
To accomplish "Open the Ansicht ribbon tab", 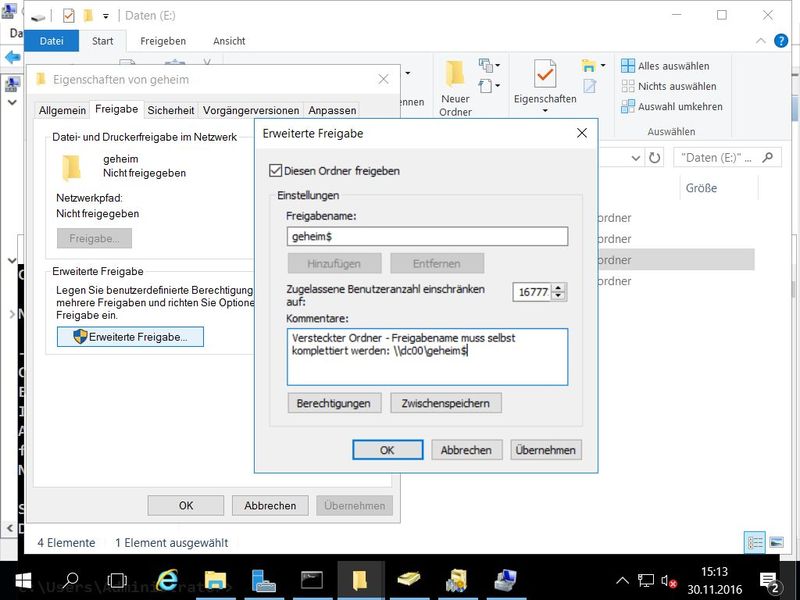I will [229, 41].
